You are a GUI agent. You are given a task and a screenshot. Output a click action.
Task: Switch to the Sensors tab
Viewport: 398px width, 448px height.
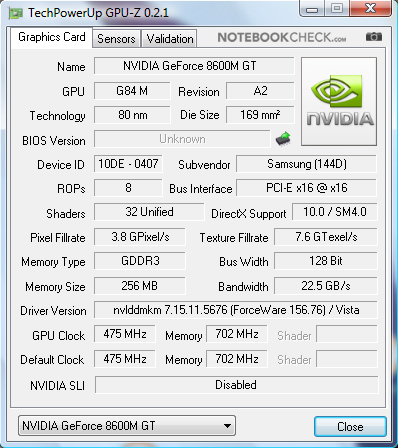[x=116, y=39]
